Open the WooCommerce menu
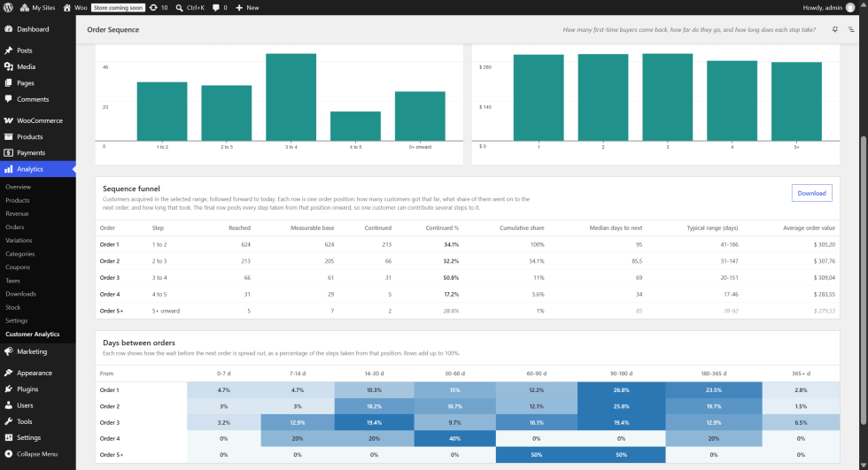 (37, 120)
